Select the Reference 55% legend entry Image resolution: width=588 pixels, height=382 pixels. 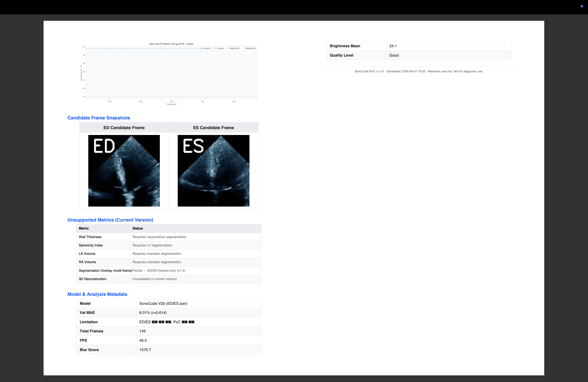pyautogui.click(x=249, y=48)
